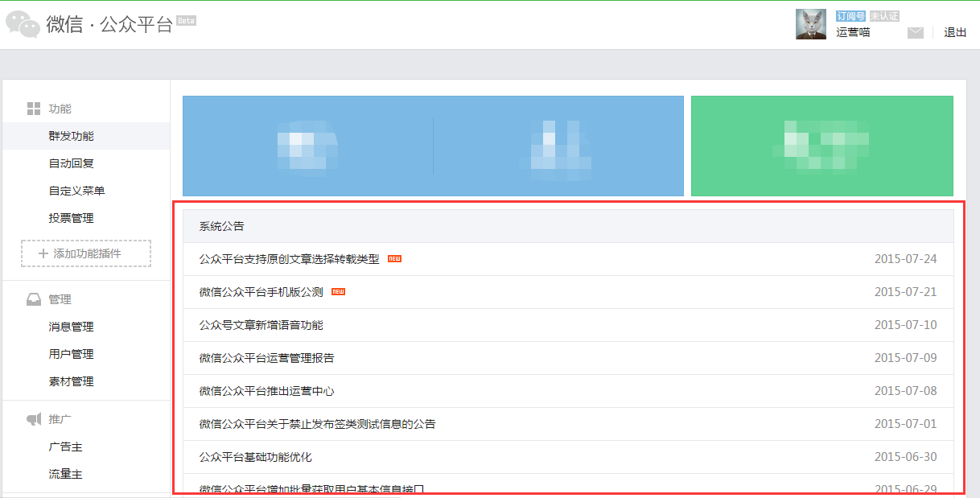
Task: Click the 功能 section heading text
Action: point(60,109)
